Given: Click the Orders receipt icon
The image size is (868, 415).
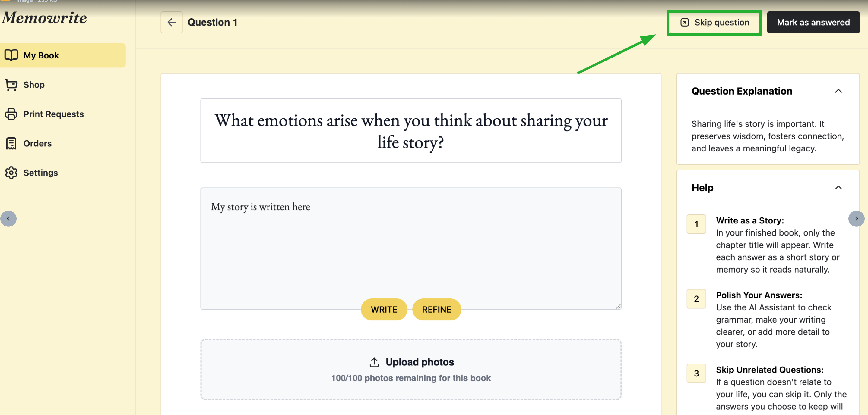Looking at the screenshot, I should tap(11, 143).
